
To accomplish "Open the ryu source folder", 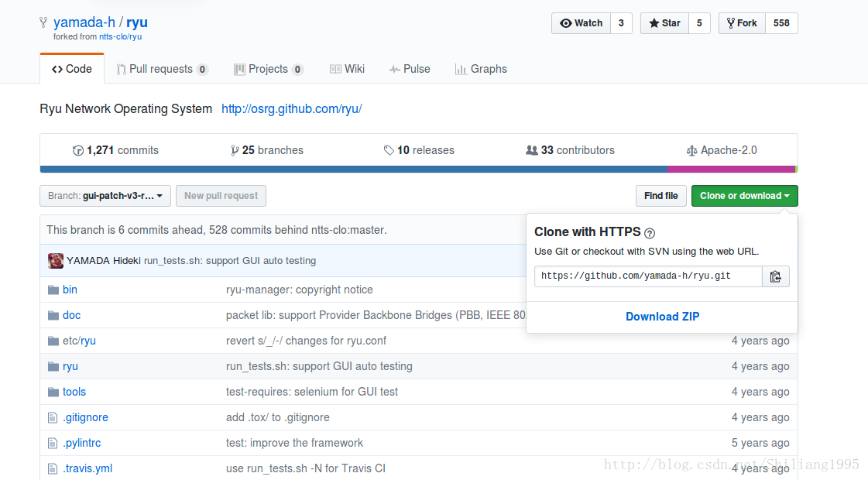I will (70, 366).
